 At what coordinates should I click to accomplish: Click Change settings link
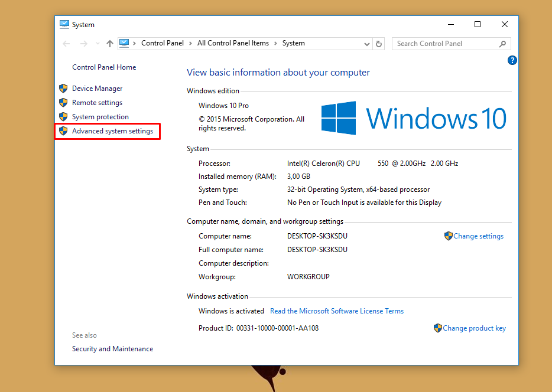(479, 236)
